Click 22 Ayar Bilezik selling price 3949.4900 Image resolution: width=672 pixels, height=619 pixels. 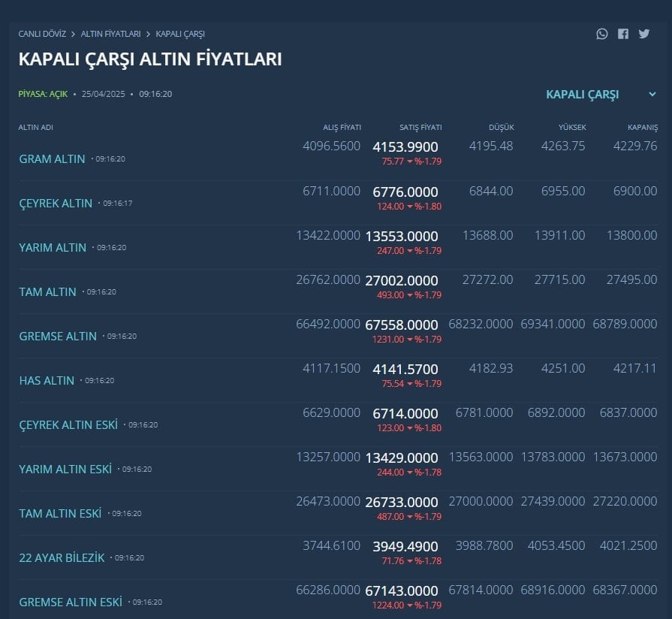[x=405, y=547]
